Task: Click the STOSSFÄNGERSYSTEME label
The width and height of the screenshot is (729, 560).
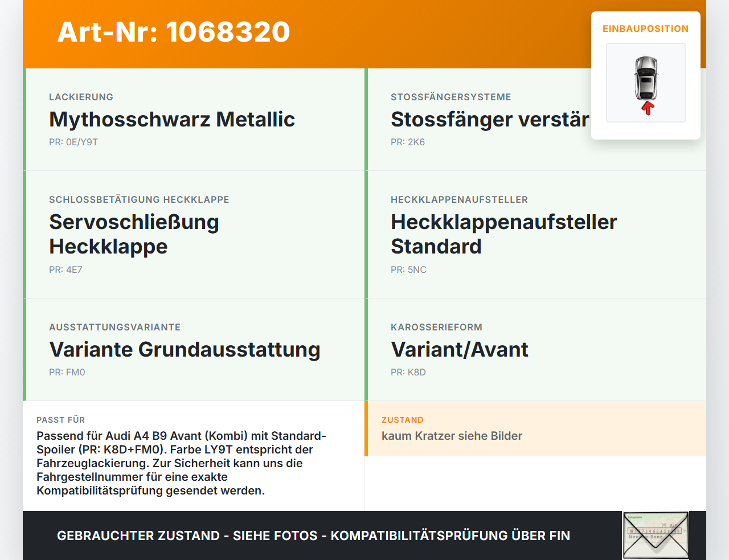Action: click(450, 97)
